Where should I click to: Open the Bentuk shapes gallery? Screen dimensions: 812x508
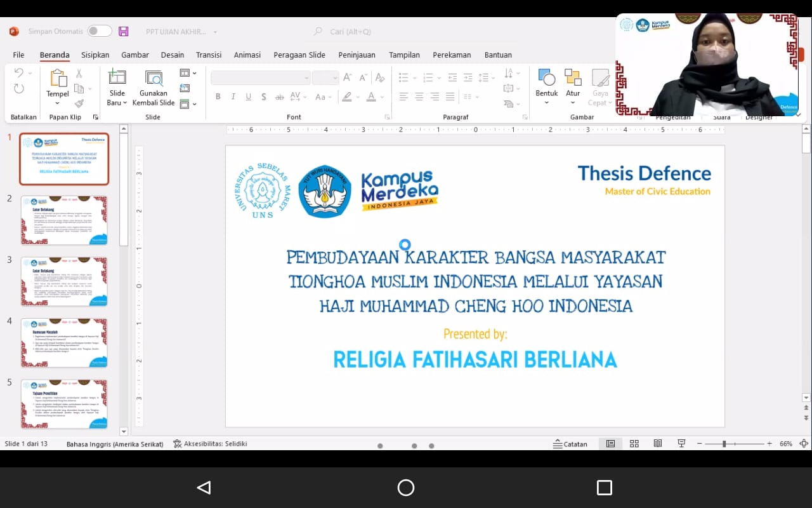[x=546, y=79]
